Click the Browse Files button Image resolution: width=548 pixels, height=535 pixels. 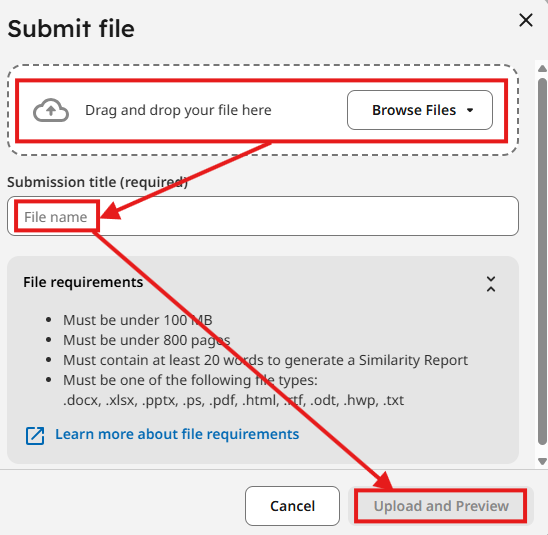click(x=420, y=110)
